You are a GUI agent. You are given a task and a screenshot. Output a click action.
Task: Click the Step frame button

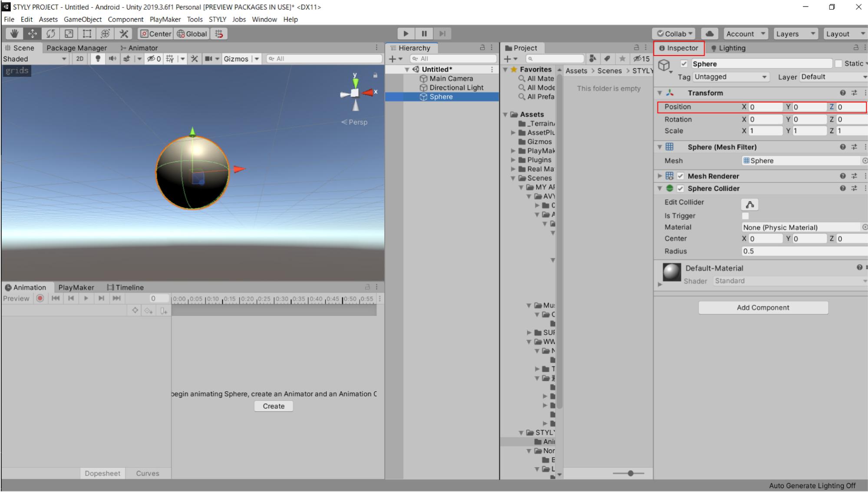442,33
